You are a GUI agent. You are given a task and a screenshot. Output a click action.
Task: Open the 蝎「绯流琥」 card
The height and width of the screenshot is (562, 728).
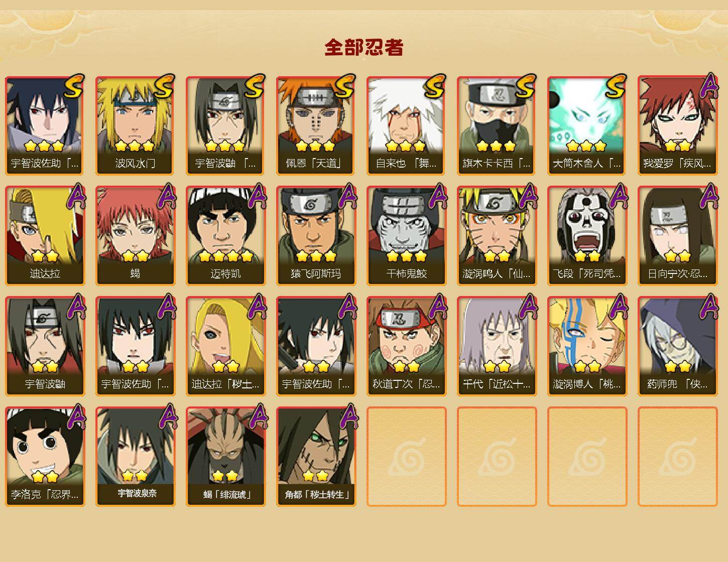click(225, 457)
